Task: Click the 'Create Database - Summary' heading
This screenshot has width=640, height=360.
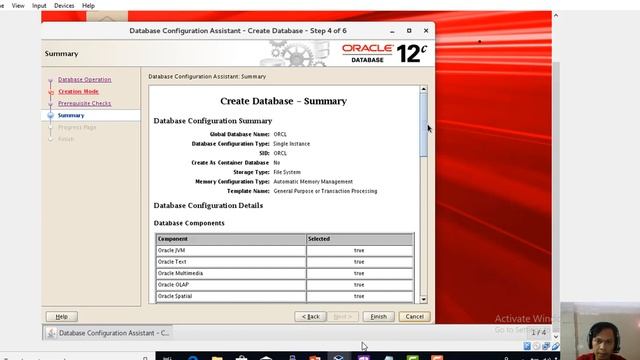Action: pos(283,101)
